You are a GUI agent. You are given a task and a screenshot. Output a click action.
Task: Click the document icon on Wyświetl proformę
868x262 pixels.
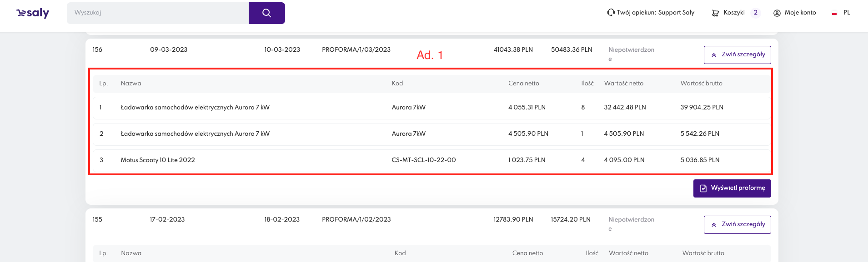(x=703, y=188)
